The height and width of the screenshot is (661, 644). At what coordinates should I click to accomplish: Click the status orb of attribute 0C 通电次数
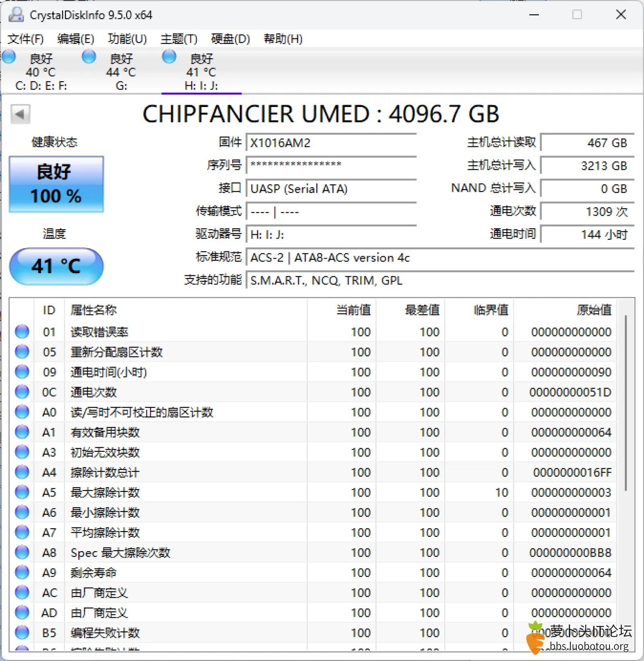tap(22, 392)
